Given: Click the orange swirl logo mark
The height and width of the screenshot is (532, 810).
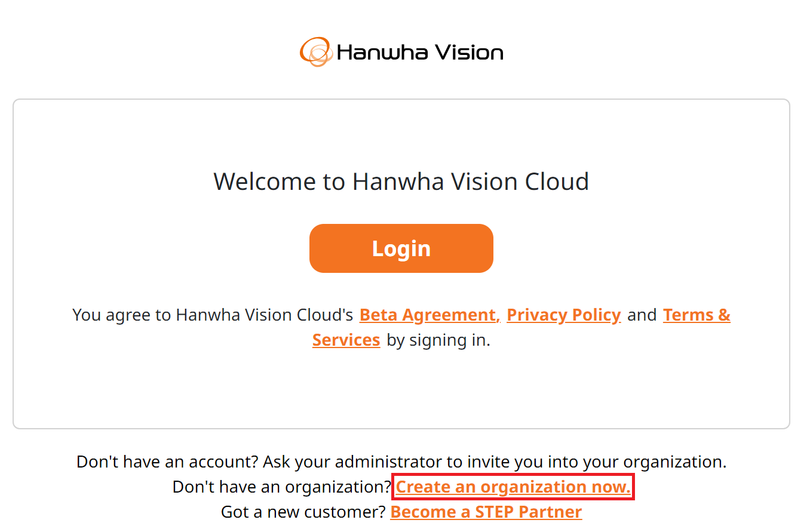Looking at the screenshot, I should [x=316, y=51].
